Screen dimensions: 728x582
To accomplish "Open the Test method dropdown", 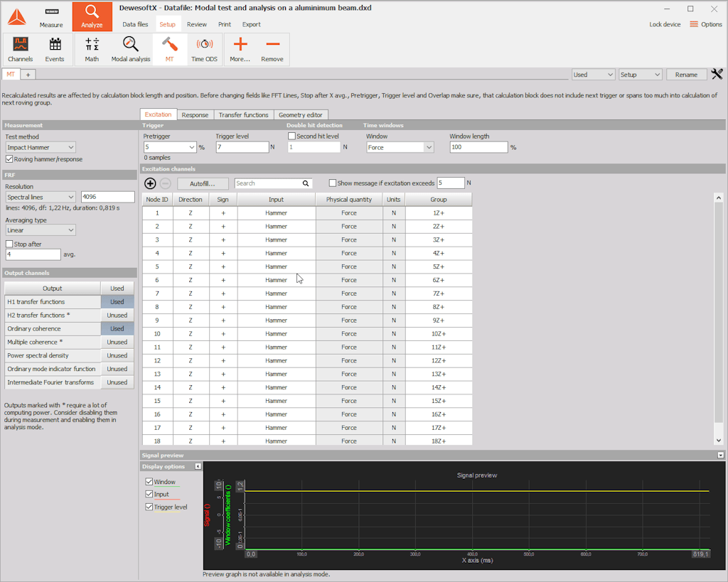I will tap(41, 147).
